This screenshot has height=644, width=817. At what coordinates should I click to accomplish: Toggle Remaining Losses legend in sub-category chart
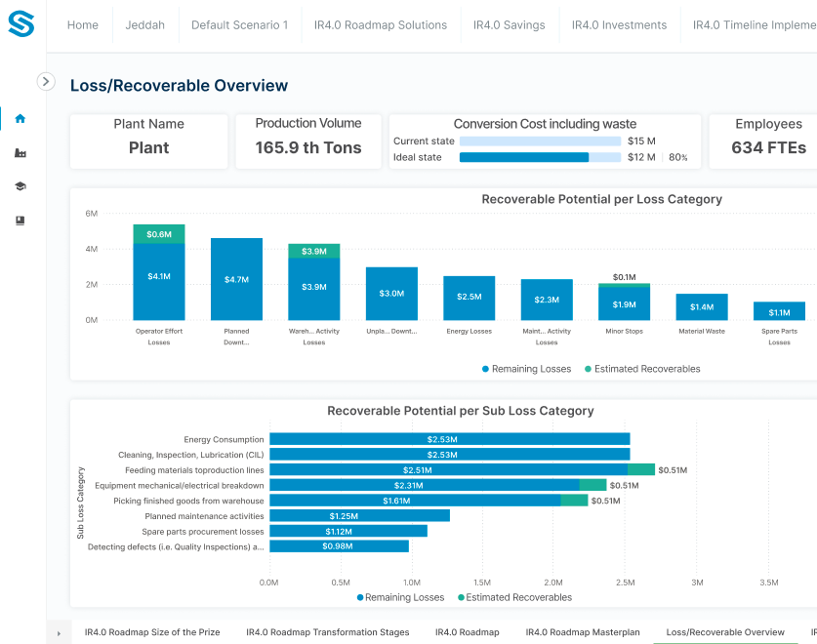point(401,597)
